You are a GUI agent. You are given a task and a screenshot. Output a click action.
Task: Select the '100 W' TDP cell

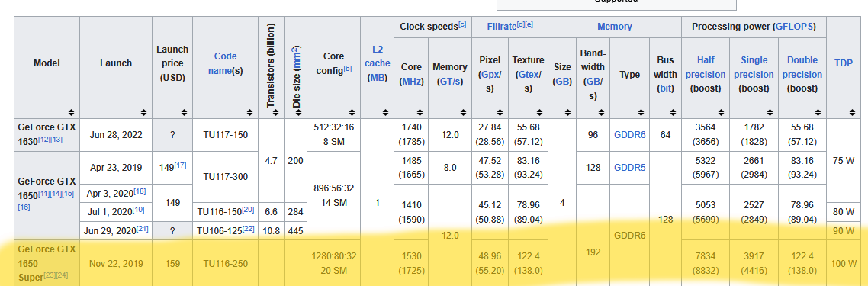843,264
